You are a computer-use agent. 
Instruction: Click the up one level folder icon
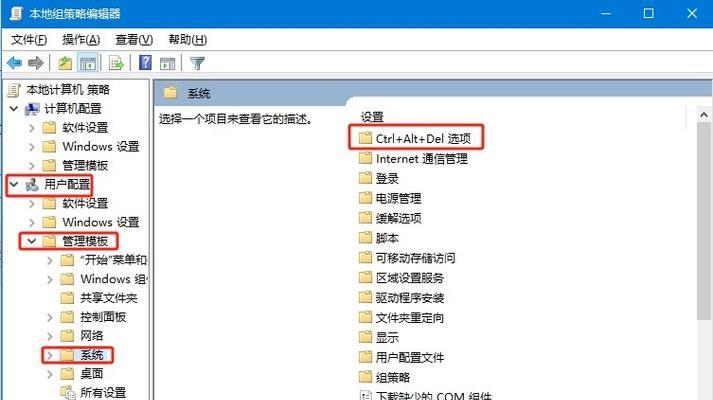click(x=65, y=63)
